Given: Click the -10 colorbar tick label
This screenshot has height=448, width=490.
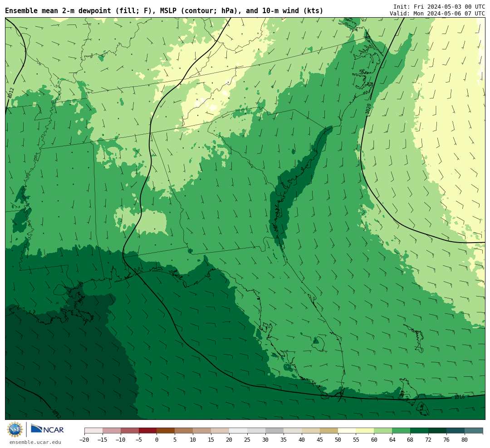Looking at the screenshot, I should tap(121, 440).
